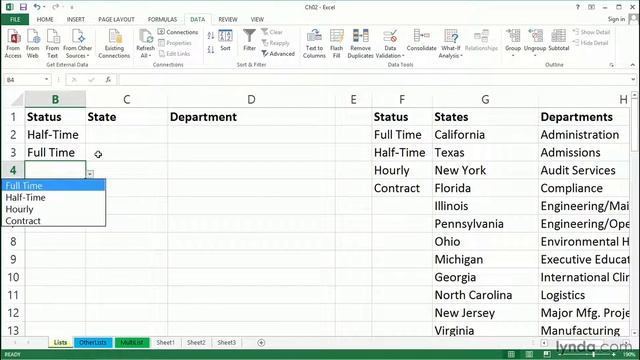
Task: Open From Other Sources menu
Action: click(x=78, y=43)
